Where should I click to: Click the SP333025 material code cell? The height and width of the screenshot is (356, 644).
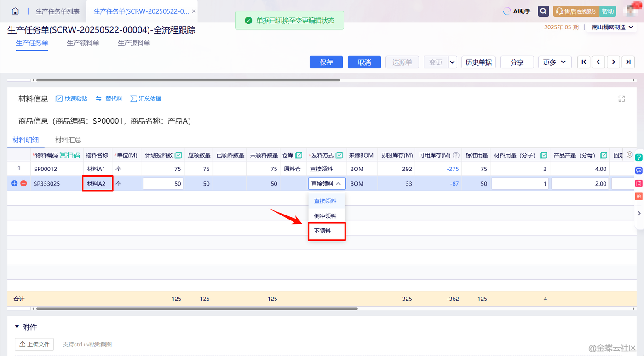click(x=57, y=184)
